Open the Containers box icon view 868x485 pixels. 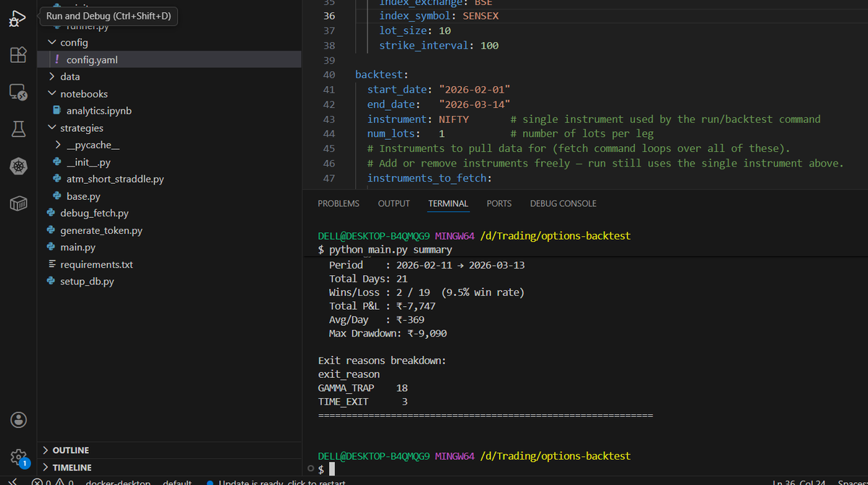(x=18, y=204)
